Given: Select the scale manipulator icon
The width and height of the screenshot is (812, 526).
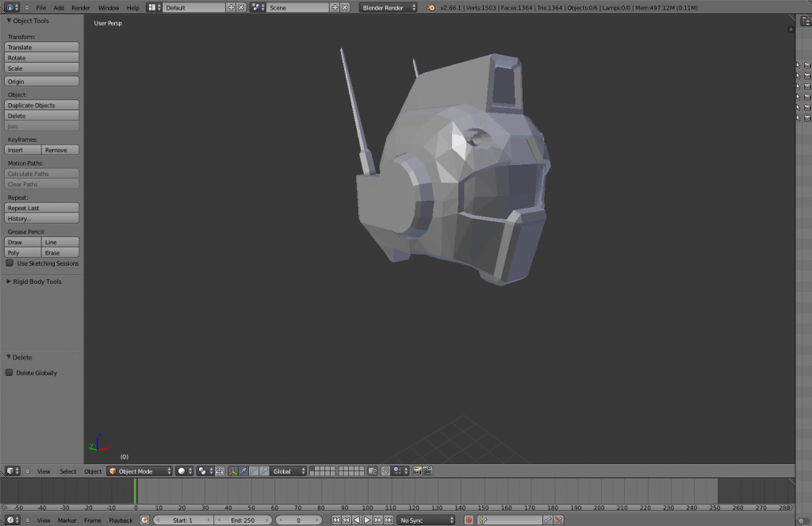Looking at the screenshot, I should click(264, 471).
